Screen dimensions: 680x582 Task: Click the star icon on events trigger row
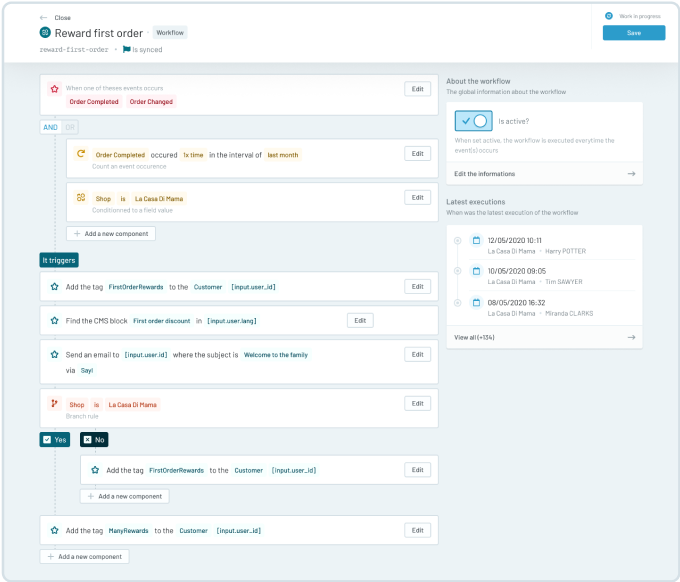[54, 89]
